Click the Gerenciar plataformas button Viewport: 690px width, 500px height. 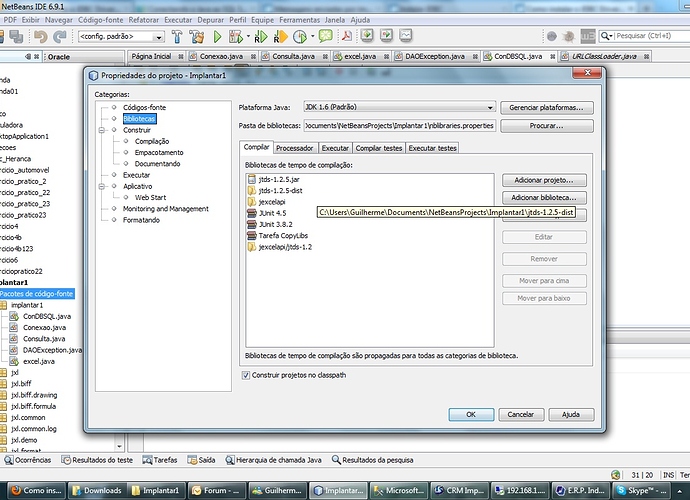547,107
